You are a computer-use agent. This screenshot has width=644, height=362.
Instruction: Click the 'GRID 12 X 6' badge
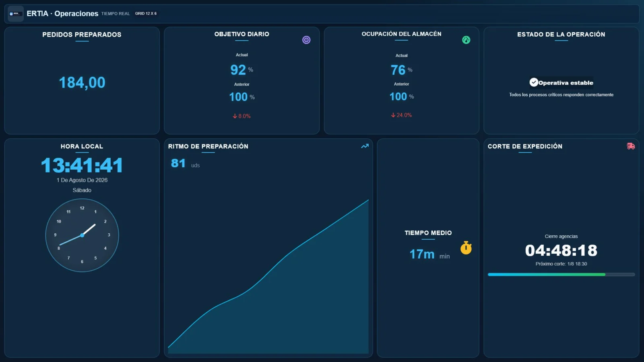point(146,14)
